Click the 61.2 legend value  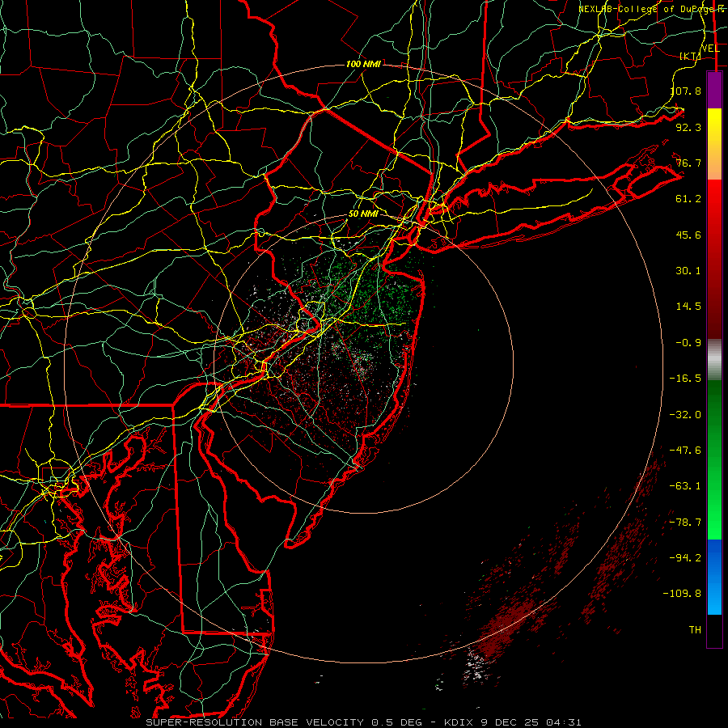click(689, 199)
